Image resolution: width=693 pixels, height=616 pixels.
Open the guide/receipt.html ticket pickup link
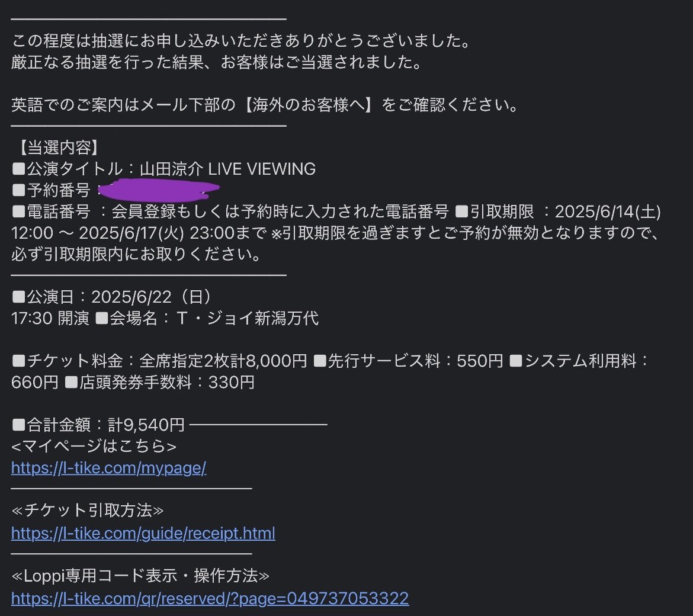(143, 533)
